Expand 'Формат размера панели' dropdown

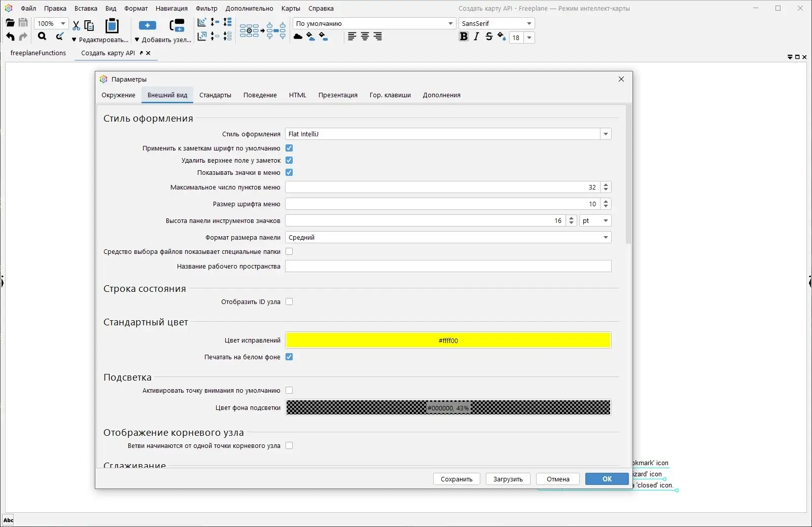tap(605, 238)
